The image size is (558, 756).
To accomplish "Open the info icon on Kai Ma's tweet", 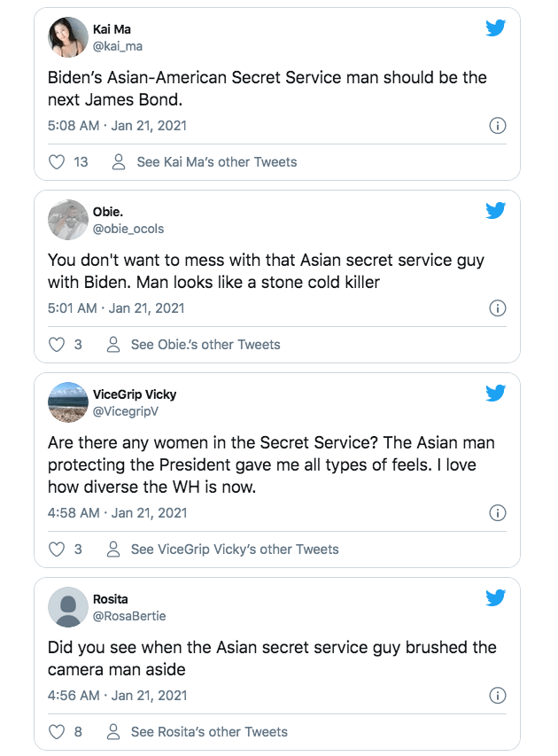I will click(x=498, y=126).
